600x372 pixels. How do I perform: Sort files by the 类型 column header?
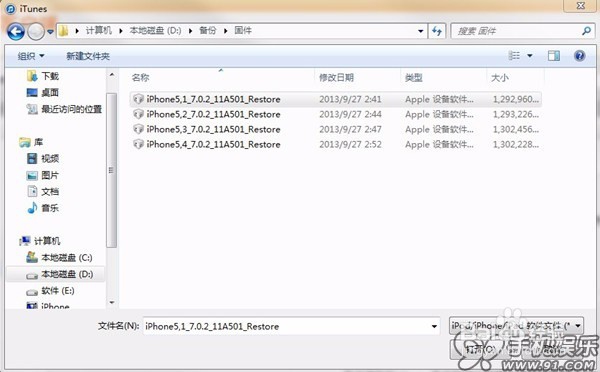pyautogui.click(x=414, y=78)
